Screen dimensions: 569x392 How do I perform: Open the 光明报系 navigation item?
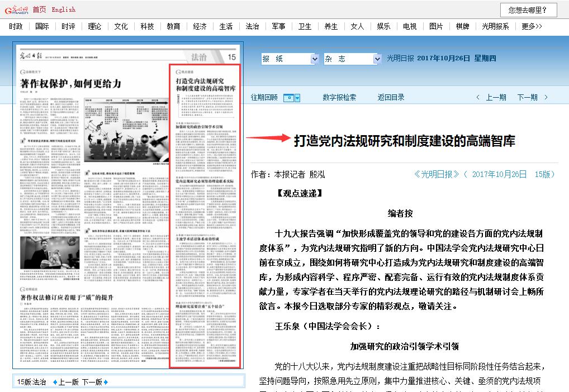coord(495,26)
